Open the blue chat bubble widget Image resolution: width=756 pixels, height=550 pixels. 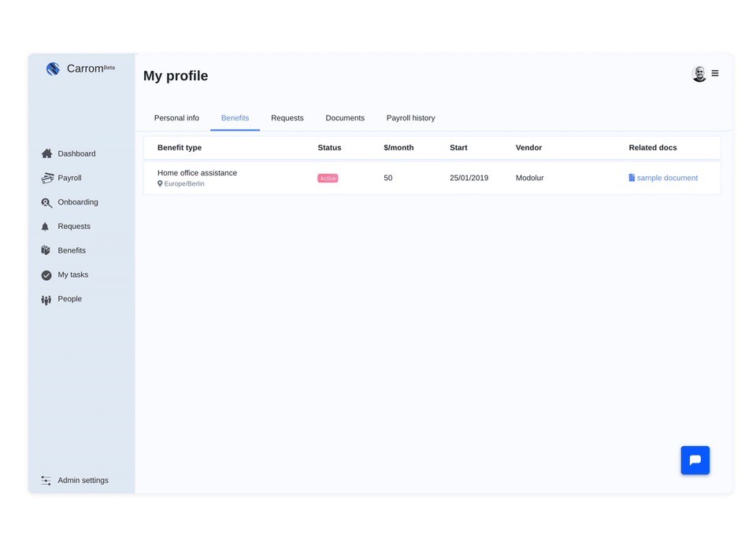(x=695, y=460)
